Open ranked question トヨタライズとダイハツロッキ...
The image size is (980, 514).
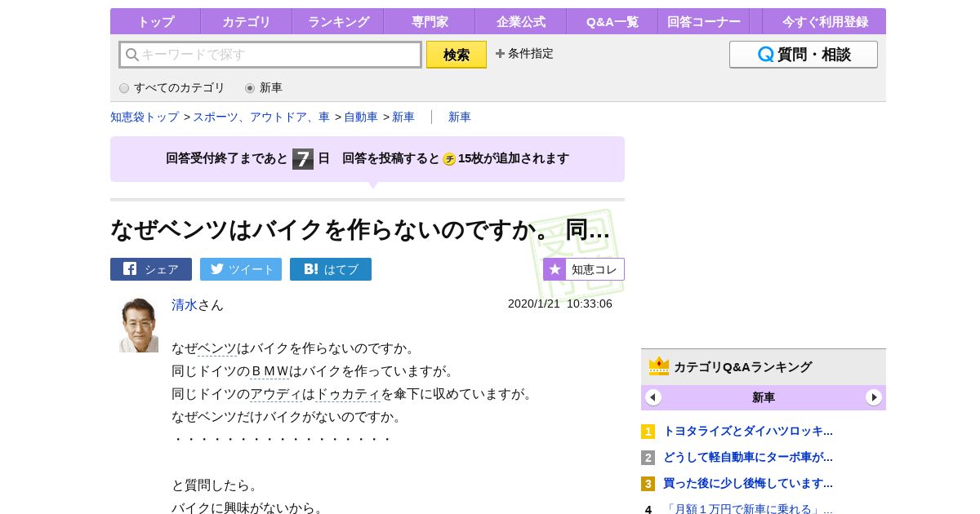[748, 431]
